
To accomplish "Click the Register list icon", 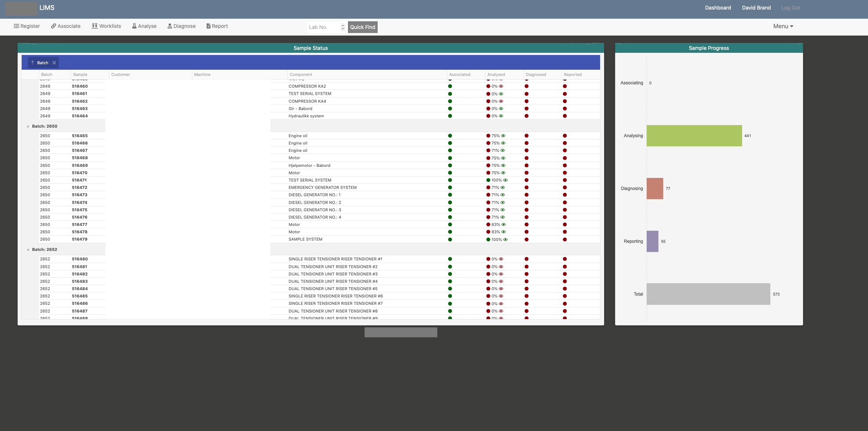I will tap(16, 26).
